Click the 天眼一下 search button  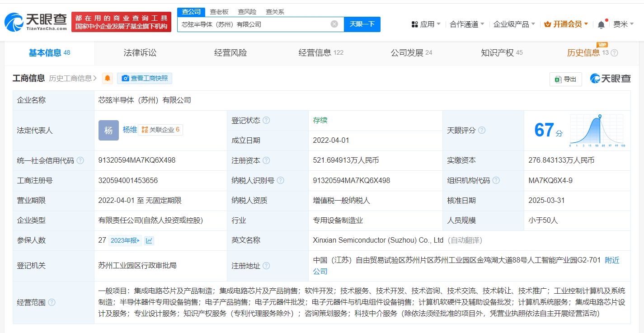362,24
